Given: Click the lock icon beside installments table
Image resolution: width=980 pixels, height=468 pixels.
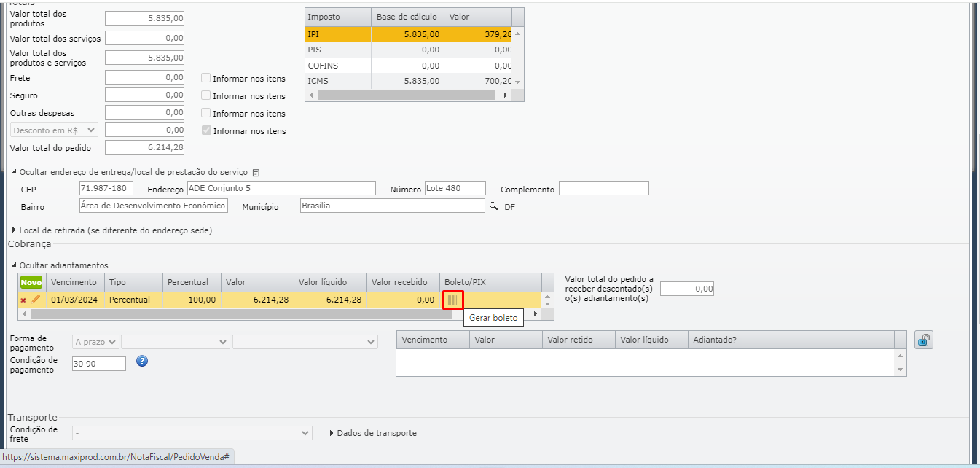Looking at the screenshot, I should (924, 340).
